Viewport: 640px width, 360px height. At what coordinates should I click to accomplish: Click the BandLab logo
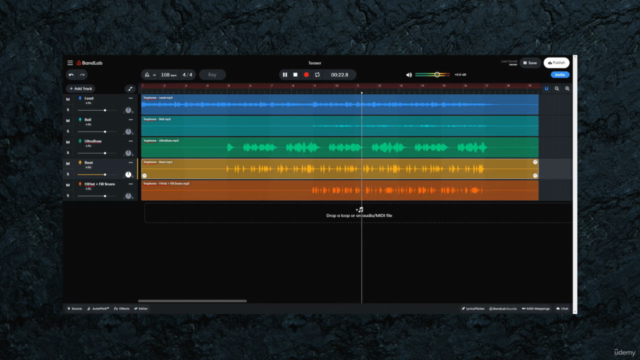pos(89,63)
